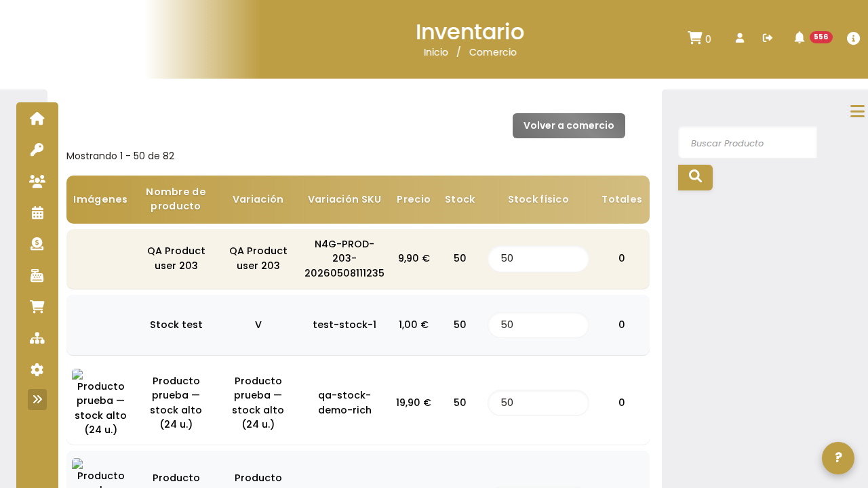868x488 pixels.
Task: Click the logout icon in header
Action: pos(768,38)
